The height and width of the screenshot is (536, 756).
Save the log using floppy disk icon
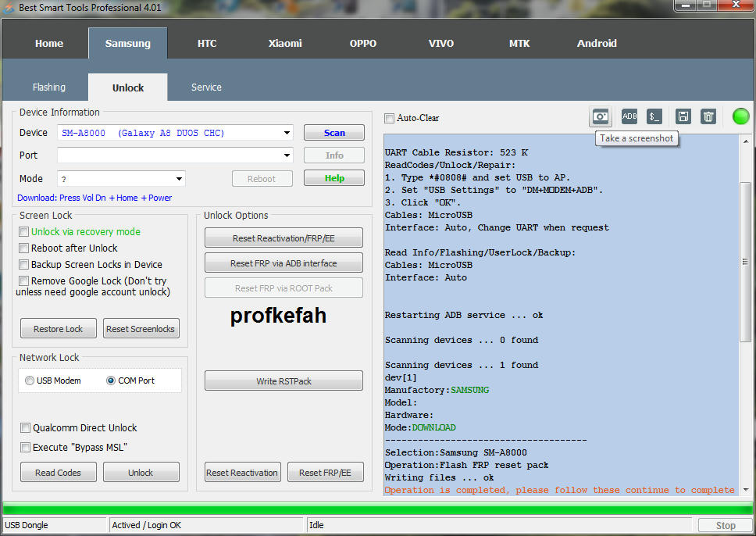[x=683, y=116]
